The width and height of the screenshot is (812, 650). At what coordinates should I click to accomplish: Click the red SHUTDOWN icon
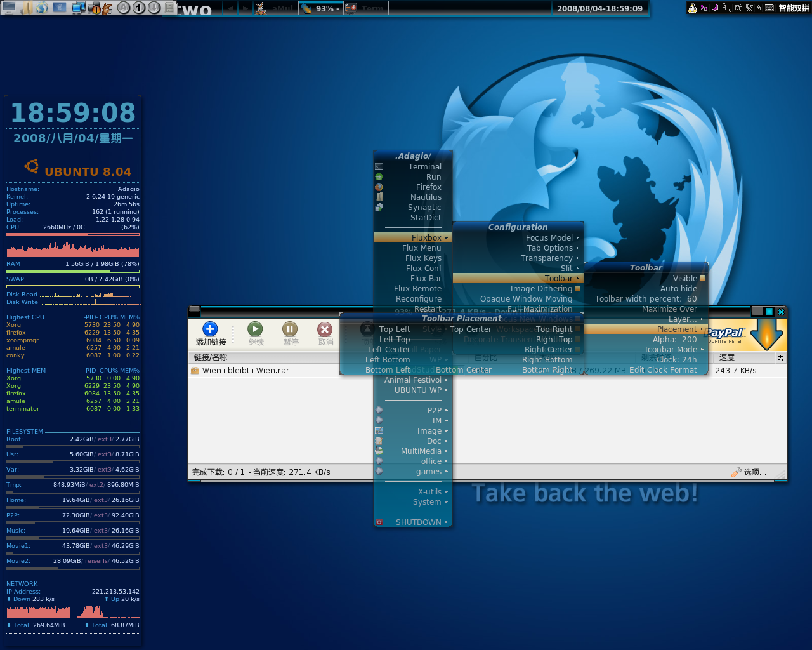pos(379,522)
